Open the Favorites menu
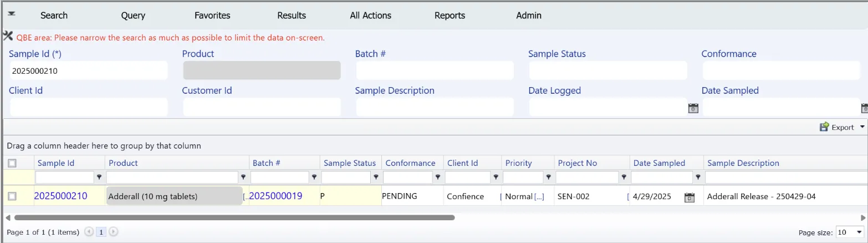The width and height of the screenshot is (868, 243). [x=212, y=16]
